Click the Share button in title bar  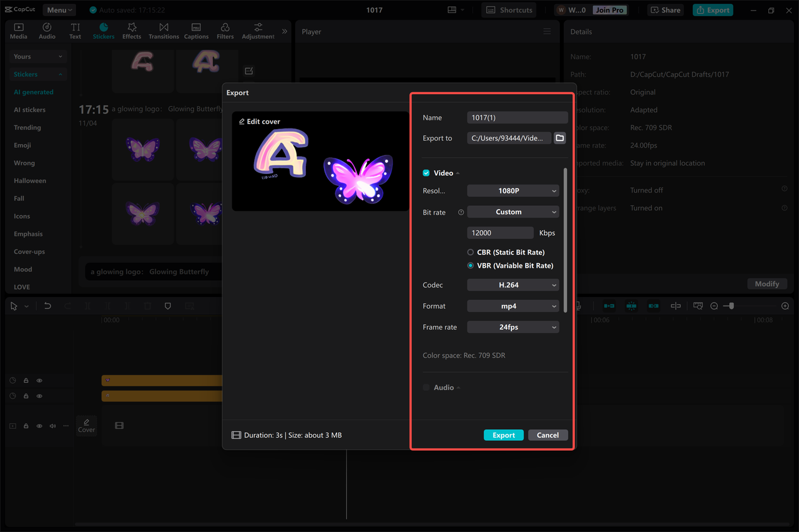665,10
